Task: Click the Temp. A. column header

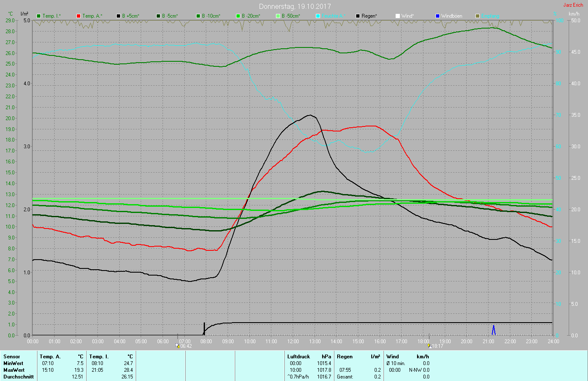Action: (x=50, y=357)
